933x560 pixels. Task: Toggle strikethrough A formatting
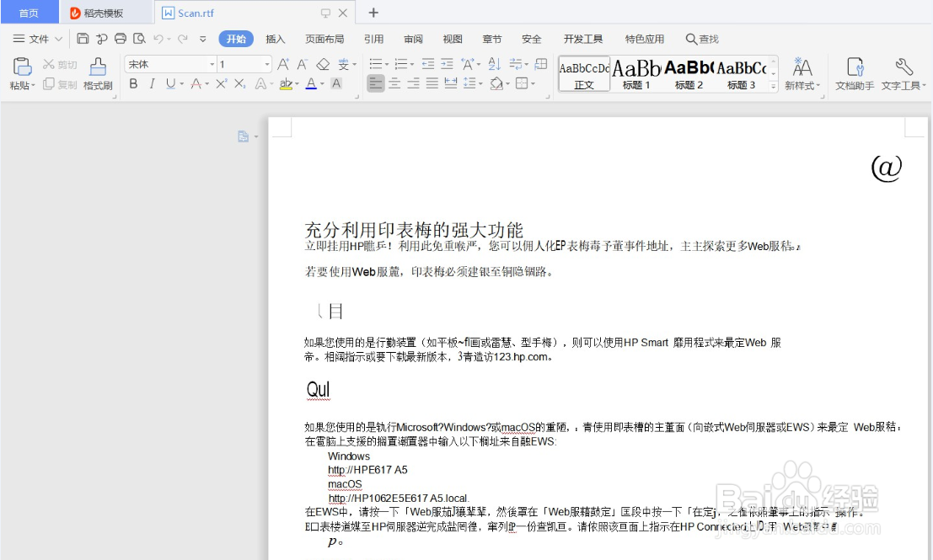click(196, 84)
